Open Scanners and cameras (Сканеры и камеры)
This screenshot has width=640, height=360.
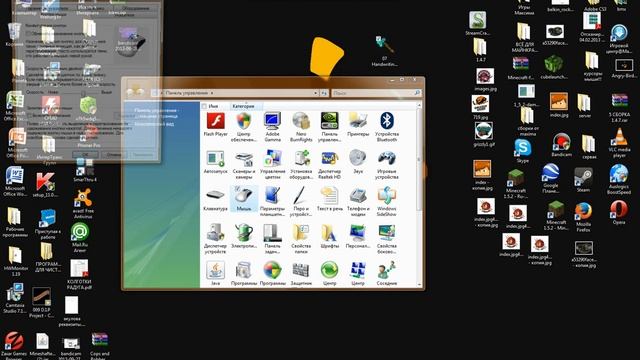click(244, 164)
